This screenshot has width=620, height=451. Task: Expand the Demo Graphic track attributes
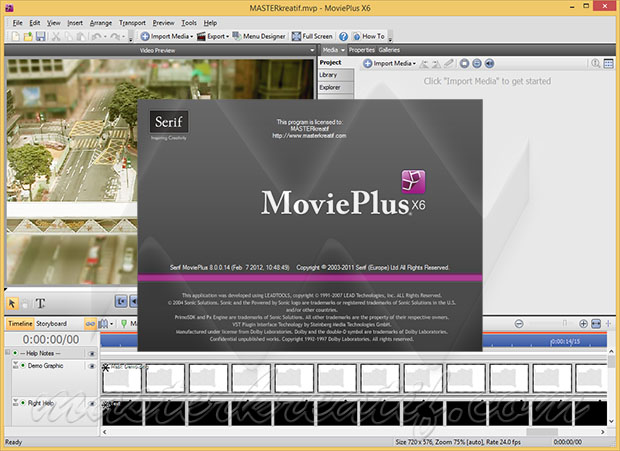pyautogui.click(x=15, y=364)
